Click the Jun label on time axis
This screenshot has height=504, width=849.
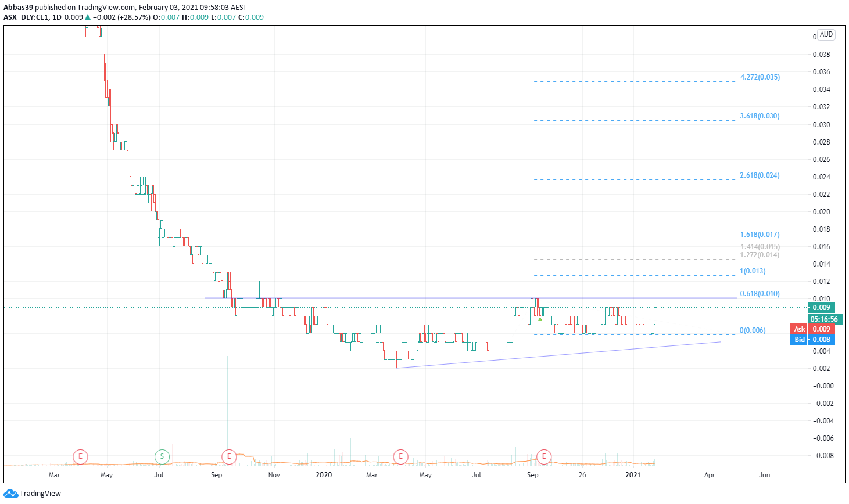[x=765, y=475]
